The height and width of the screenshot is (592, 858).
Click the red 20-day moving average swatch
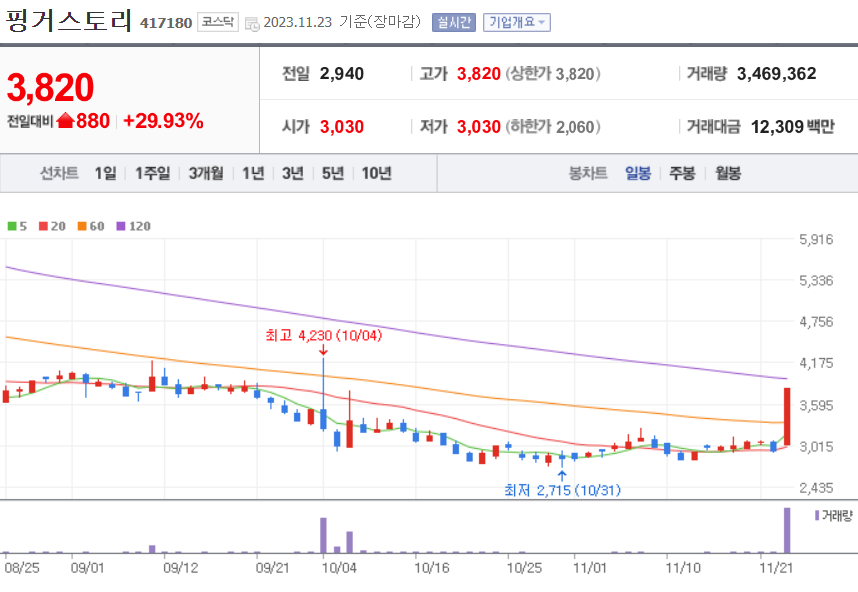pos(43,226)
